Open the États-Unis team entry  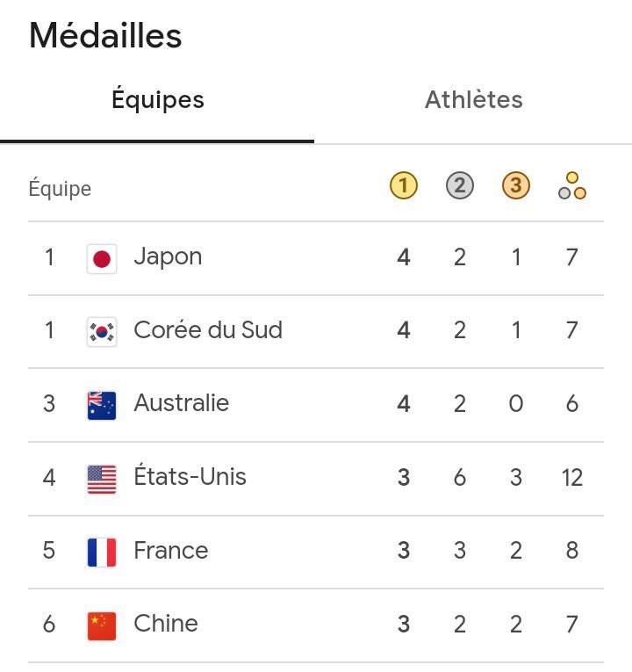pyautogui.click(x=190, y=477)
